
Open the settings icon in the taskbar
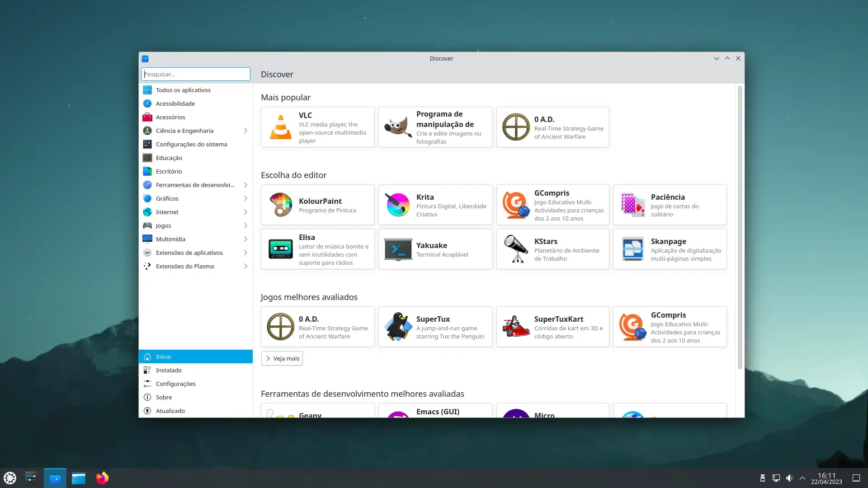coord(32,478)
